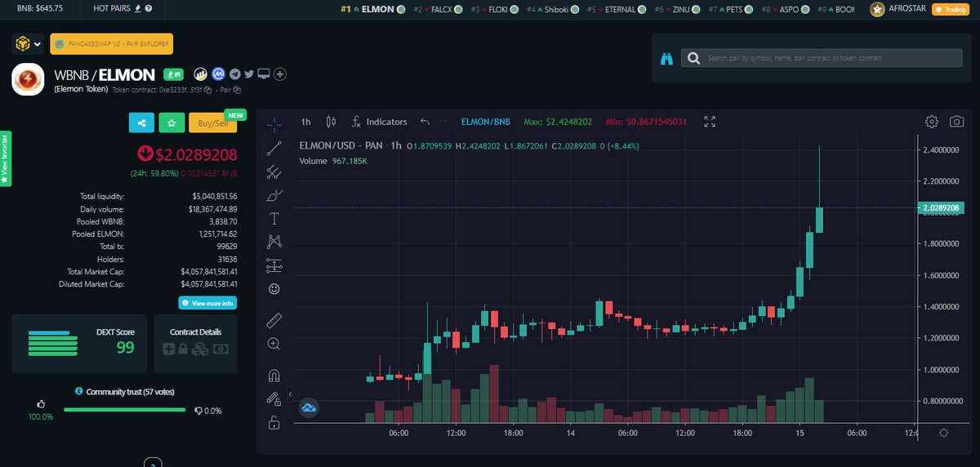Open the Indicators menu

pos(379,122)
